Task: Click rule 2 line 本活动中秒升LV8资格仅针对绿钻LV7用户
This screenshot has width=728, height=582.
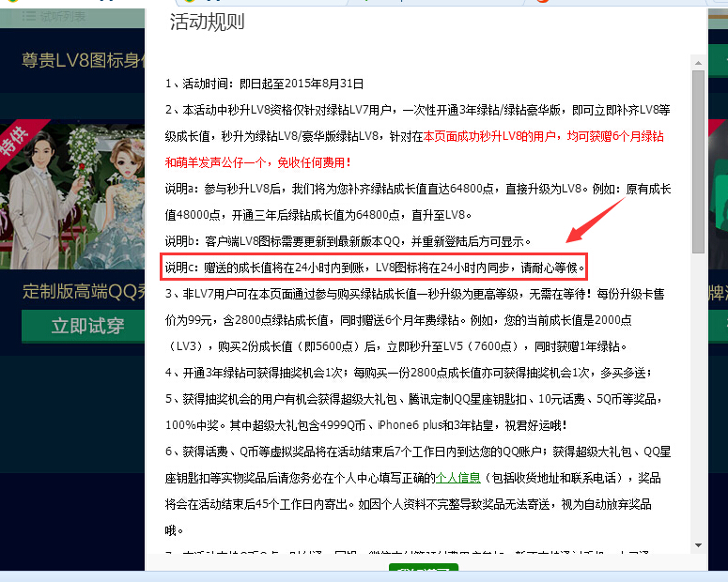Action: pos(417,110)
